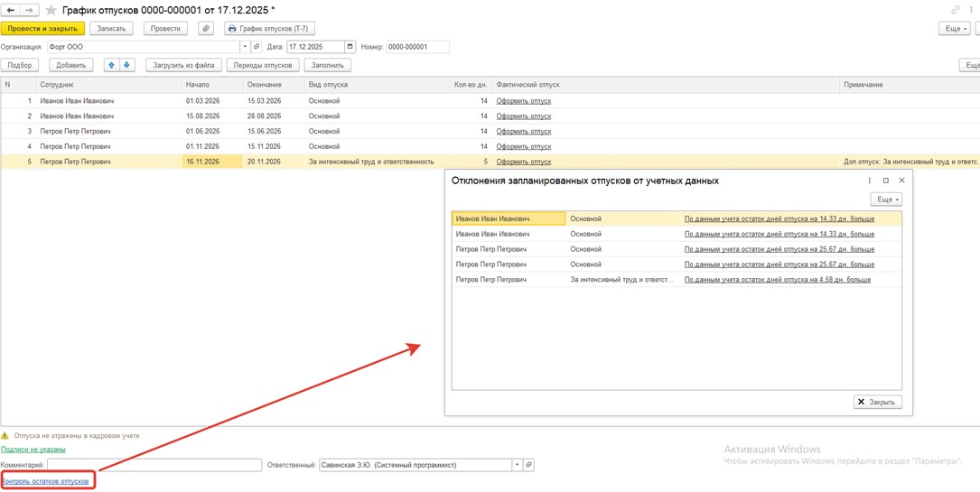
Task: Click dialog's three-dot options icon
Action: click(x=870, y=181)
